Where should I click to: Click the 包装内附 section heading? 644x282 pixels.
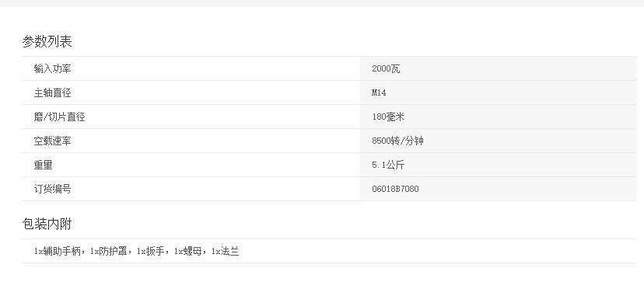click(x=47, y=224)
